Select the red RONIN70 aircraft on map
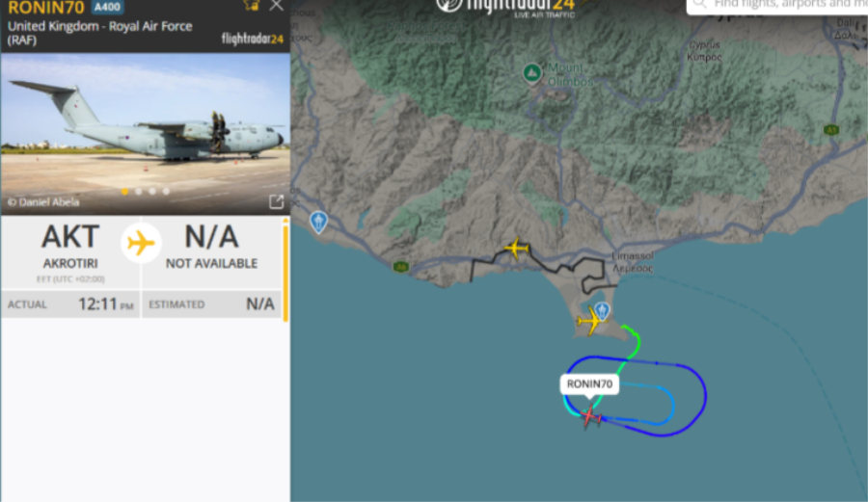 590,416
